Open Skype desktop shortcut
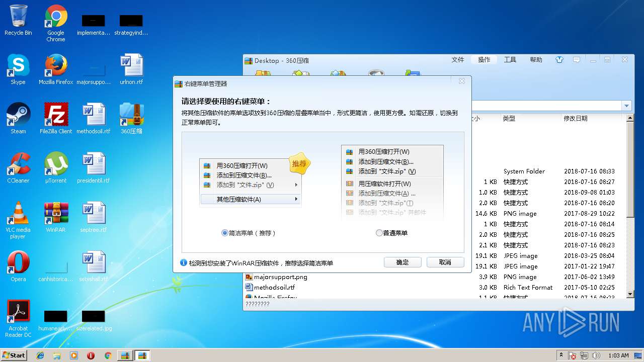This screenshot has height=362, width=644. click(18, 69)
